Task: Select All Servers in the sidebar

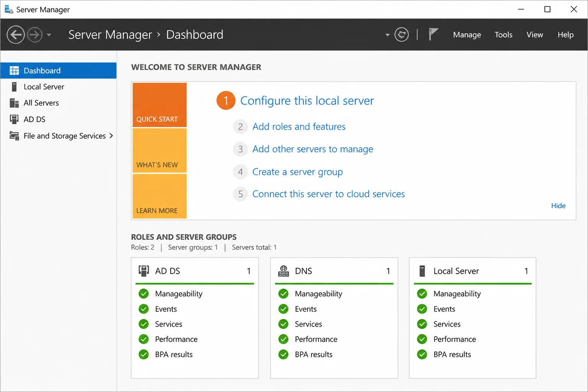Action: 59,103
